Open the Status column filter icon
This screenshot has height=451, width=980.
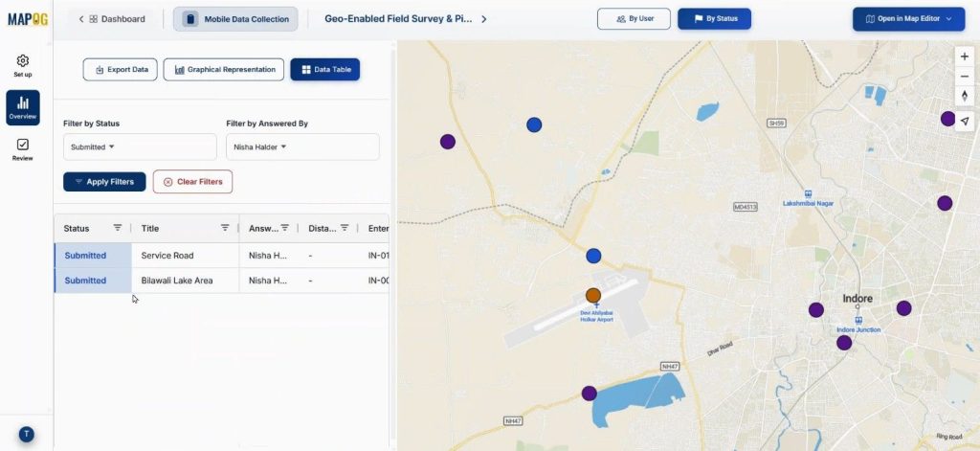coord(118,228)
